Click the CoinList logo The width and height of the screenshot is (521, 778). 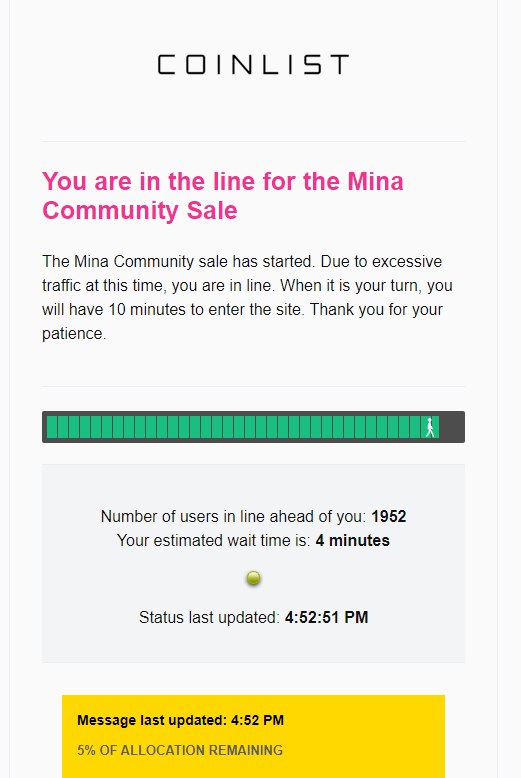253,65
